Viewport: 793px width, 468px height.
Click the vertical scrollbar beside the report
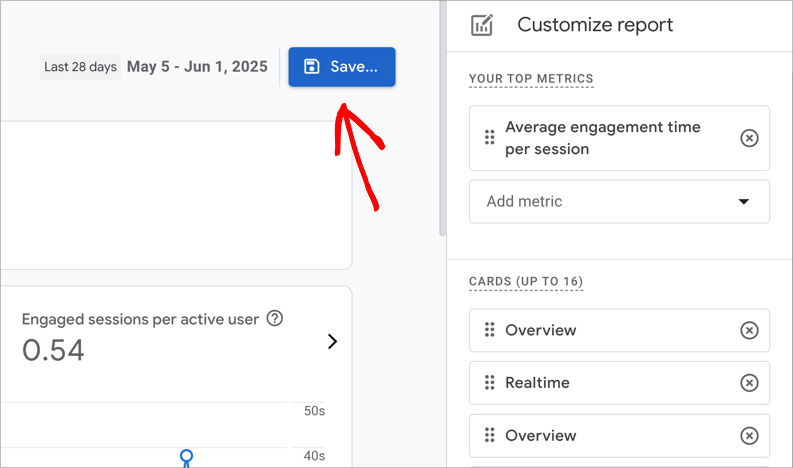pos(443,118)
